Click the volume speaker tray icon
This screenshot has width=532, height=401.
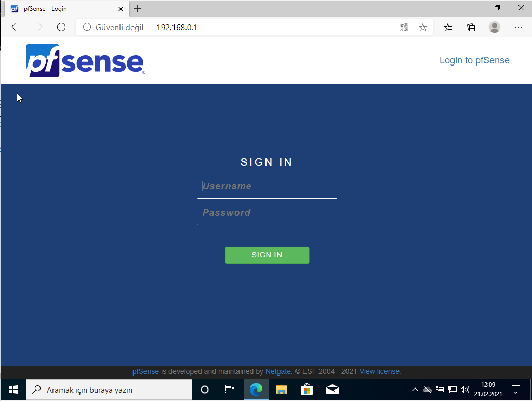(464, 390)
